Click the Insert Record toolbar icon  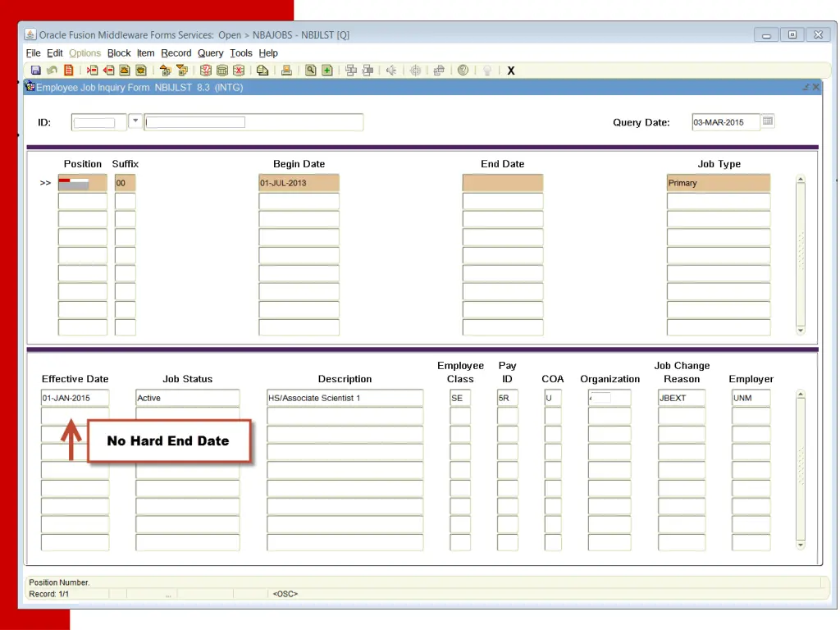92,71
